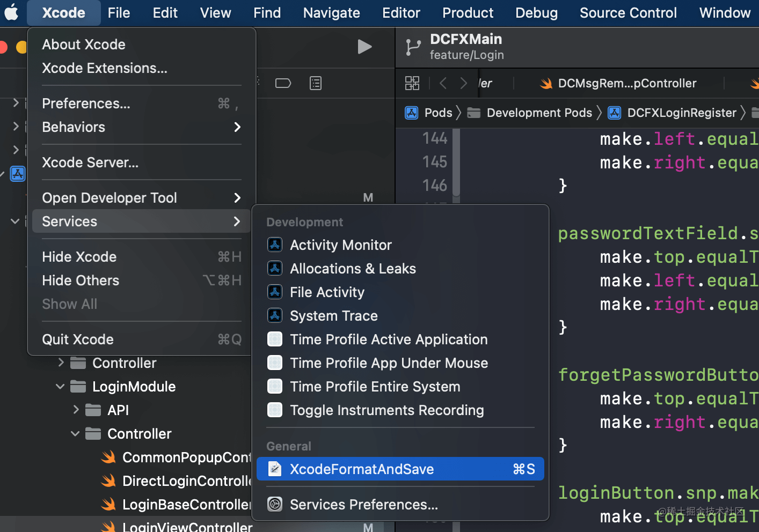Screen dimensions: 759x532
Task: Open the File menu
Action: pos(119,13)
